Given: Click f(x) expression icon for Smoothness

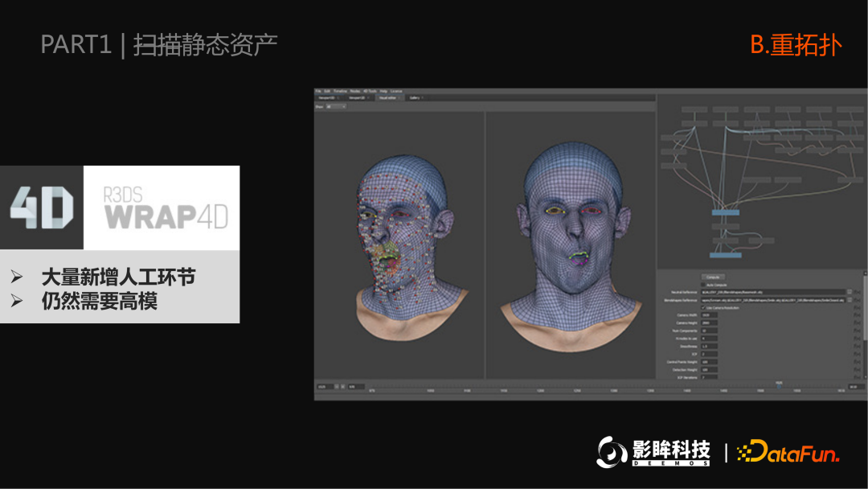Looking at the screenshot, I should (858, 346).
